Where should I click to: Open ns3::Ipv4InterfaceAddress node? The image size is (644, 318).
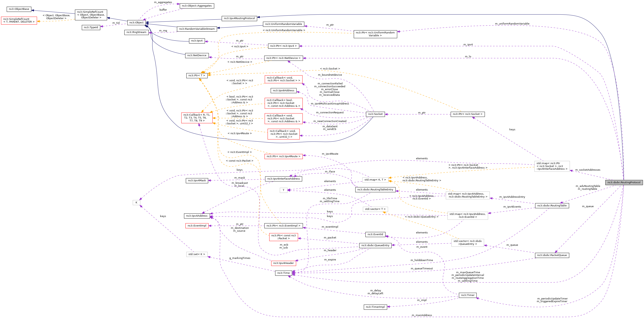coord(284,179)
